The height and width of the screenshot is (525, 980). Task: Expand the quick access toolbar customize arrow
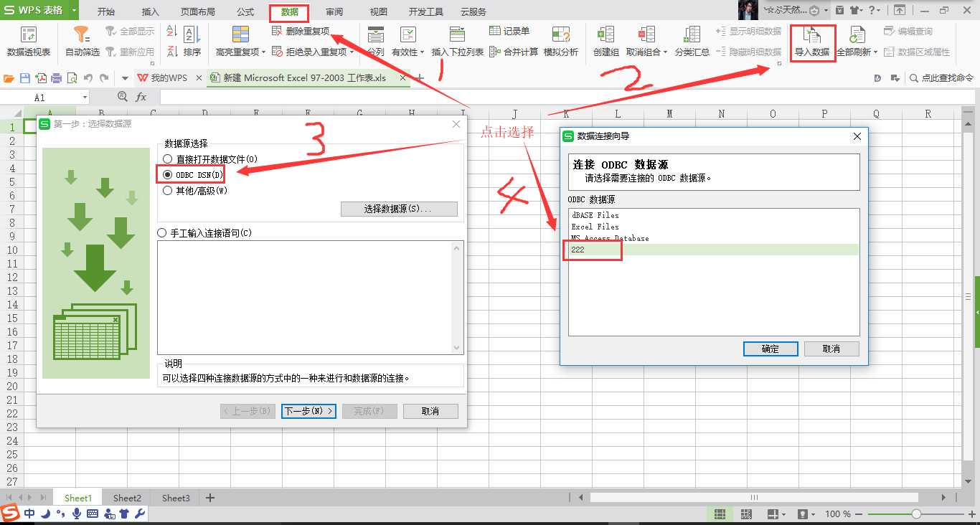(x=125, y=78)
